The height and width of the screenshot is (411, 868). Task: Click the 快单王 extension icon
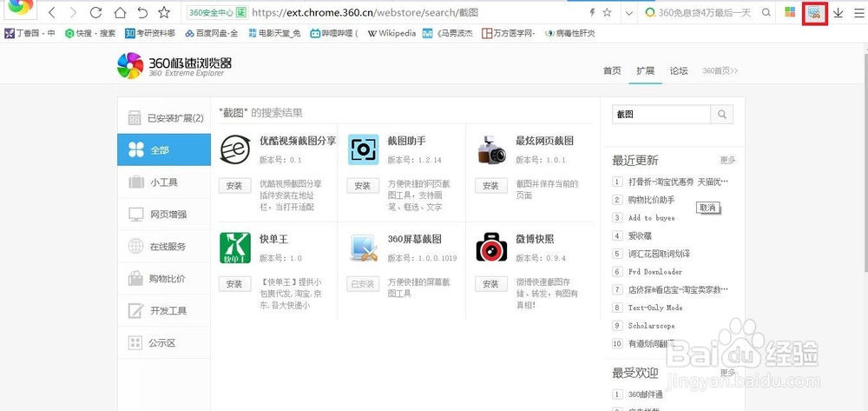235,248
